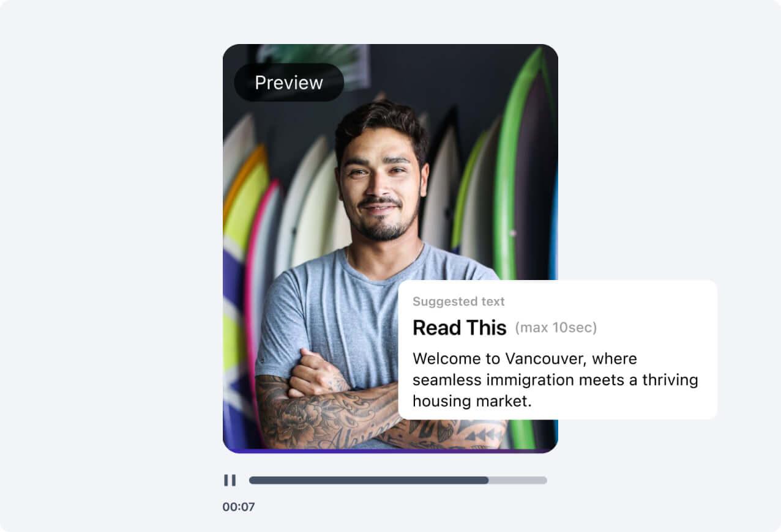Click the Welcome to Vancouver script text
Image resolution: width=781 pixels, height=532 pixels.
tap(555, 380)
